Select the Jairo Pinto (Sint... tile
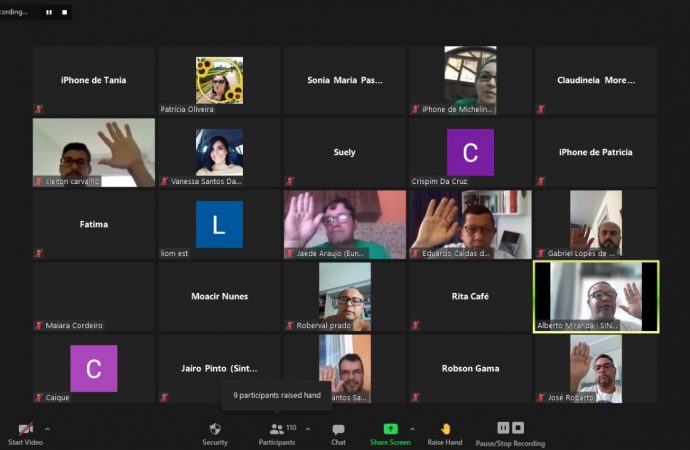690x450 pixels. (219, 369)
